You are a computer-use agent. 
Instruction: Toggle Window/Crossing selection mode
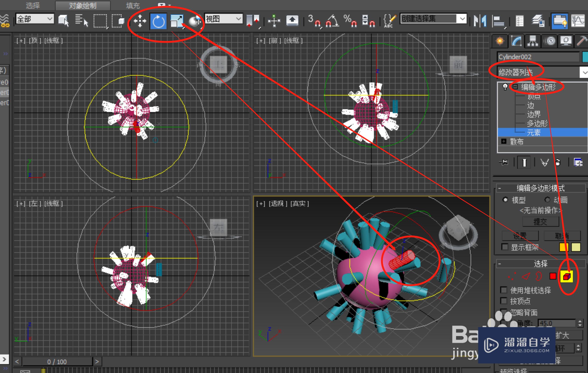(x=118, y=21)
